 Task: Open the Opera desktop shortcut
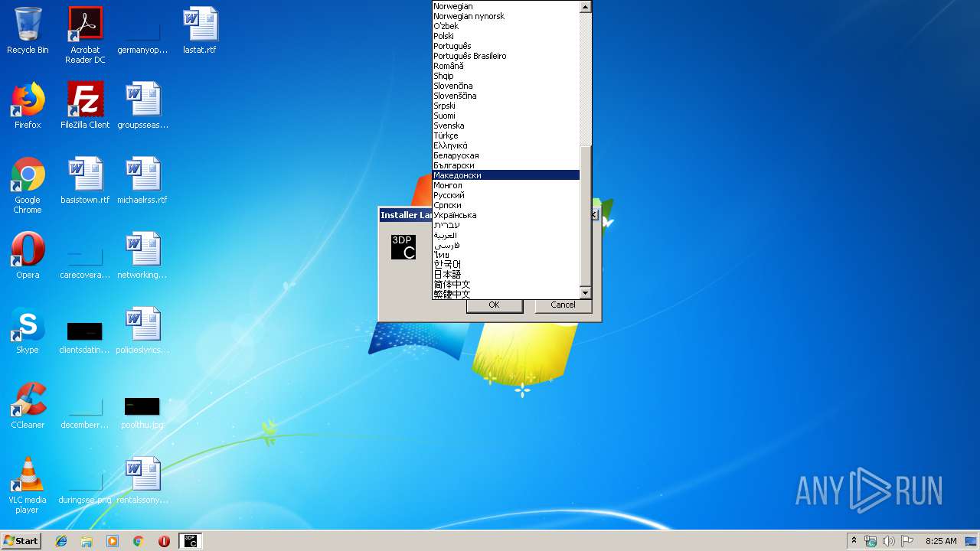(28, 256)
